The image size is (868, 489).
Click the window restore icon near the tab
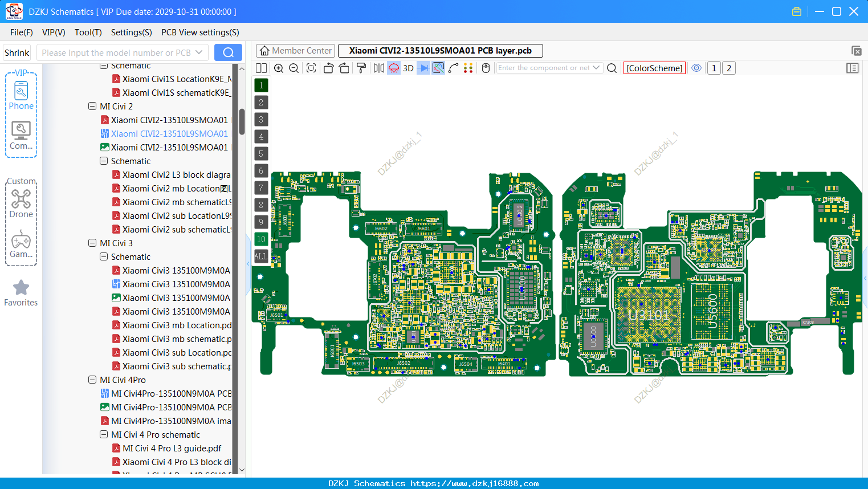point(857,51)
